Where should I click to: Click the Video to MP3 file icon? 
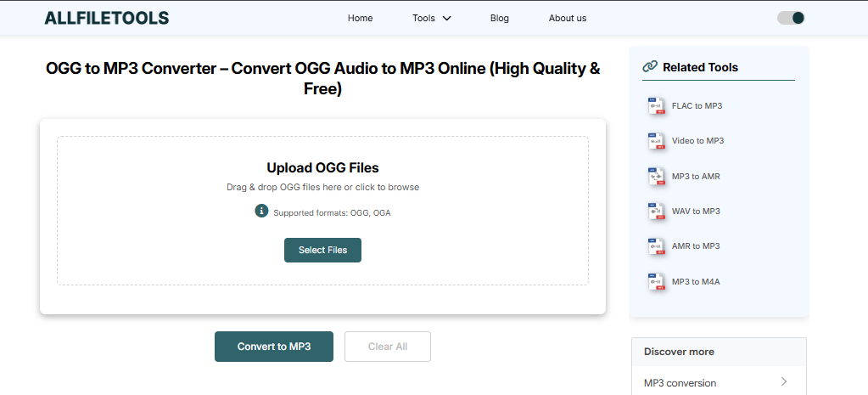(x=655, y=141)
